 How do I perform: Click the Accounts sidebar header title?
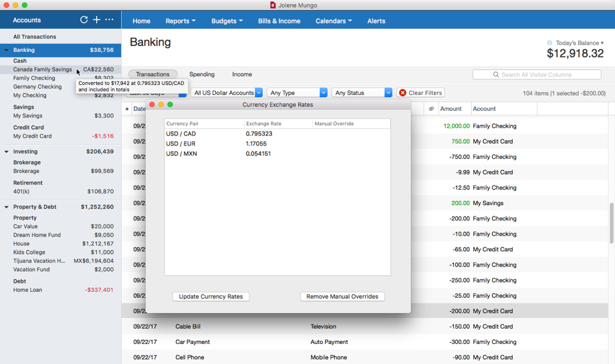point(27,20)
